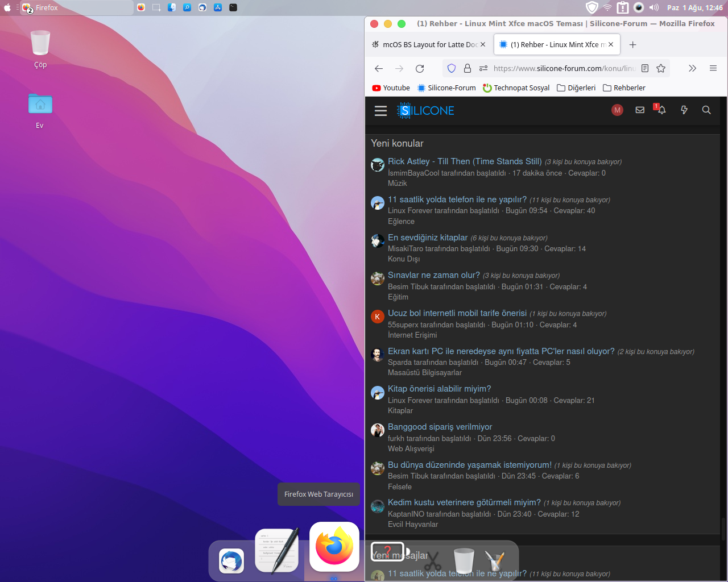Open the red M user account menu
The image size is (728, 582).
[617, 110]
